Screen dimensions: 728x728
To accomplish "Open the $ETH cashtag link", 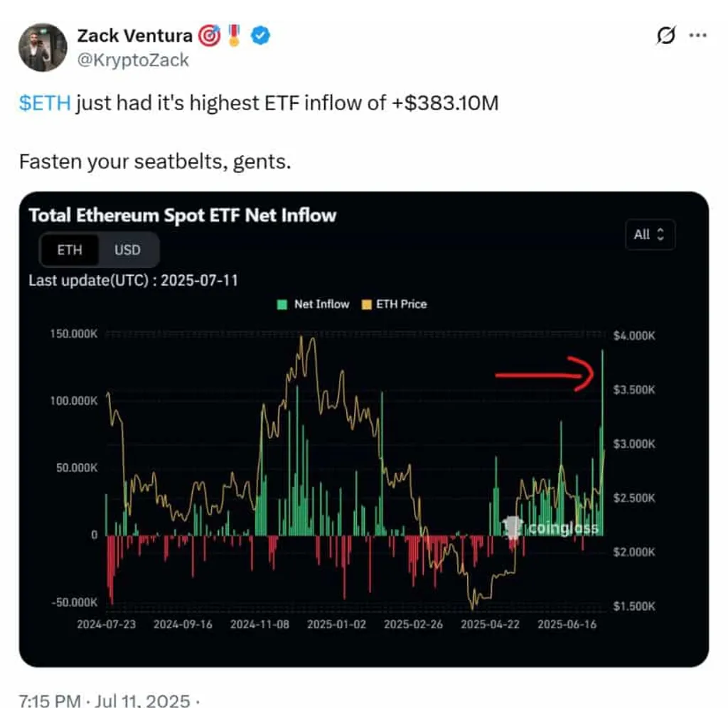I will point(45,103).
